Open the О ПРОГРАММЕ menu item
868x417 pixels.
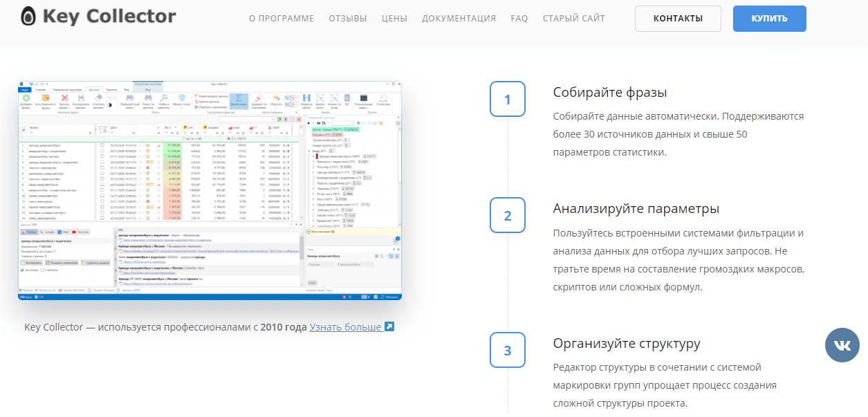coord(281,19)
